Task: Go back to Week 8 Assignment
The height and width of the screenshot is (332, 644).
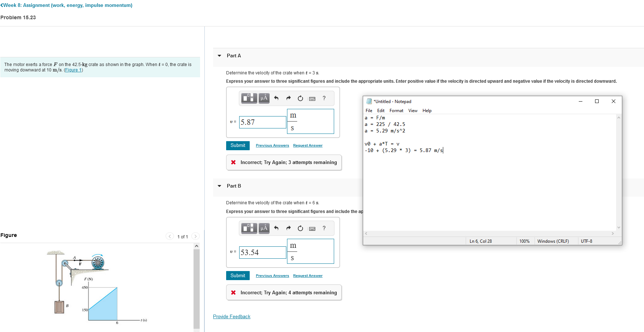Action: 66,5
